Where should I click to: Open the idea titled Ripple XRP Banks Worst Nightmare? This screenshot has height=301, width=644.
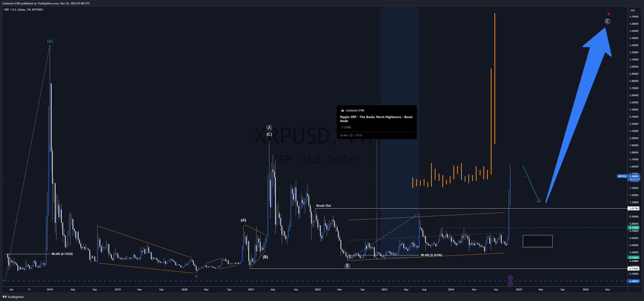376,119
